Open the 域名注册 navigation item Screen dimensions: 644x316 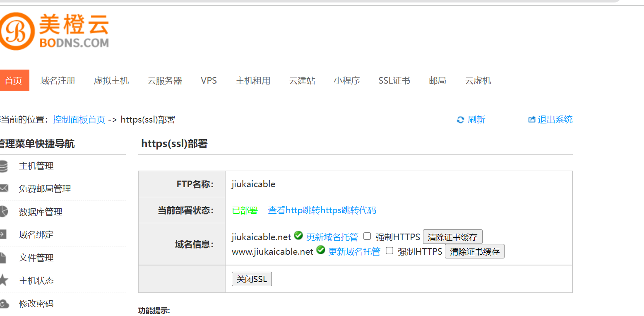pos(58,80)
